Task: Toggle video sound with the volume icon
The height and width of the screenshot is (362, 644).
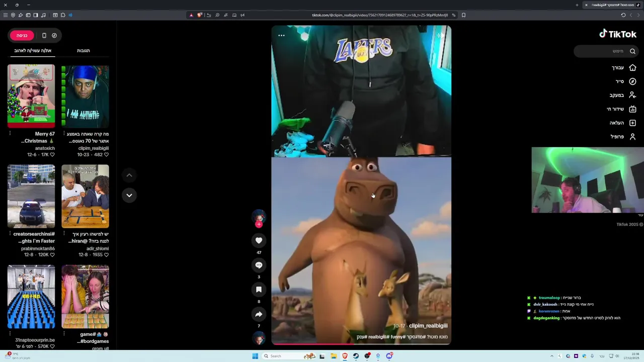Action: (x=441, y=35)
